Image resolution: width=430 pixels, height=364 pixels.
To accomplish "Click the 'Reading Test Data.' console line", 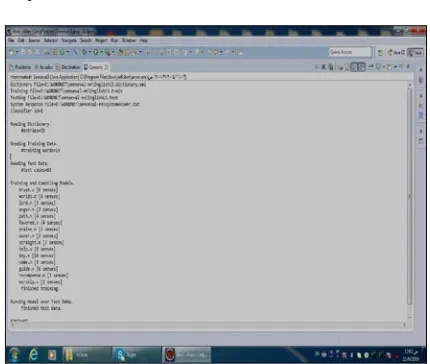I will pyautogui.click(x=29, y=163).
